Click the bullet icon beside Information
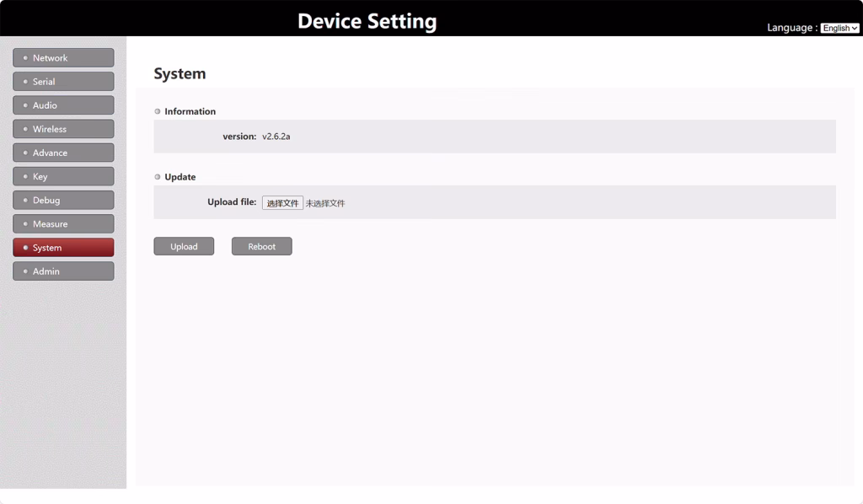The height and width of the screenshot is (504, 863). coord(158,111)
